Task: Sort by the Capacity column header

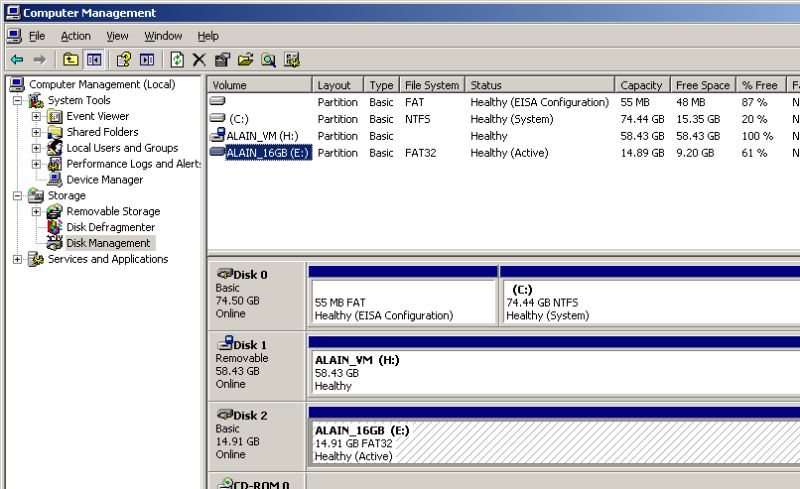Action: 643,85
